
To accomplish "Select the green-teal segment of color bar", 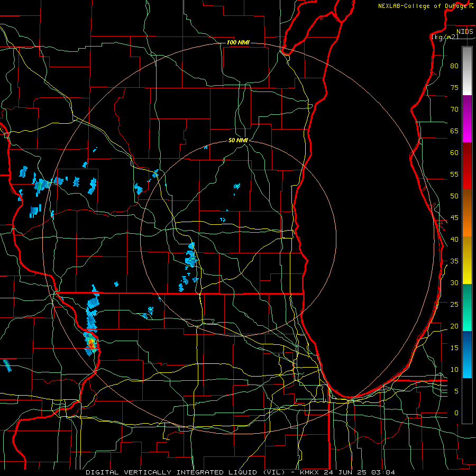I will click(467, 307).
